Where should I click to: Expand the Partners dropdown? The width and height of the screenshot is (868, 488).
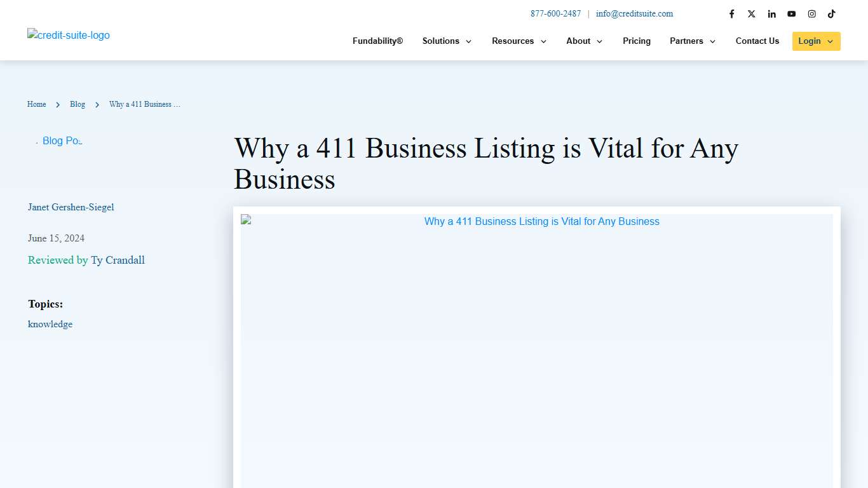tap(692, 41)
